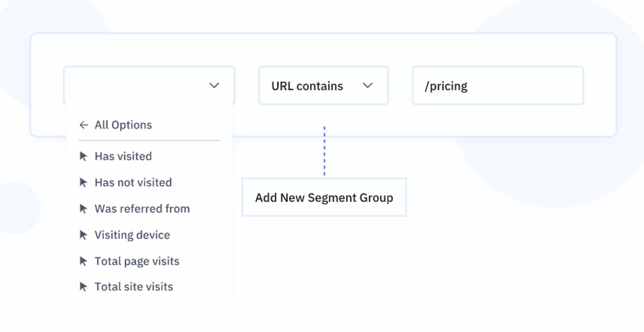Click the cursor icon beside Visiting device

click(x=83, y=235)
